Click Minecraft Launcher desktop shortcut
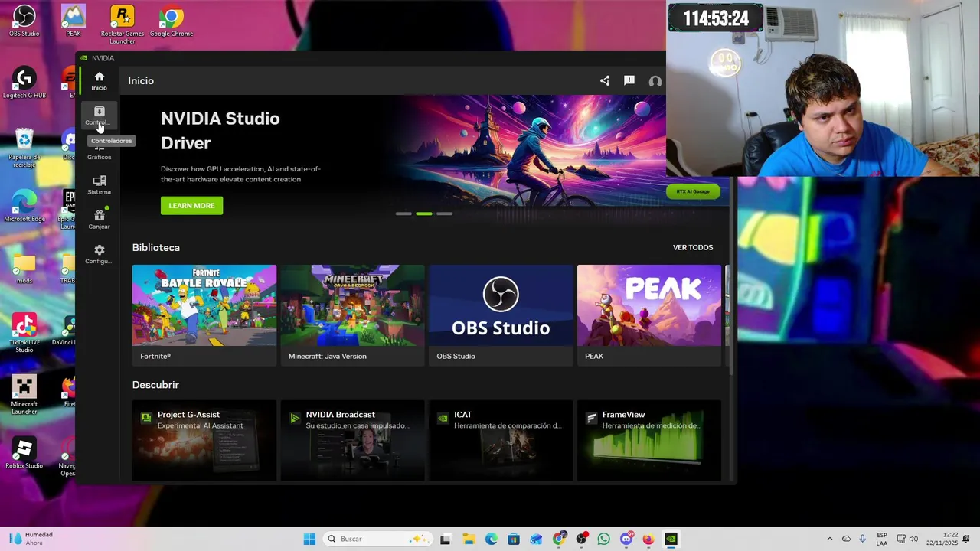Viewport: 980px width, 551px height. point(24,395)
